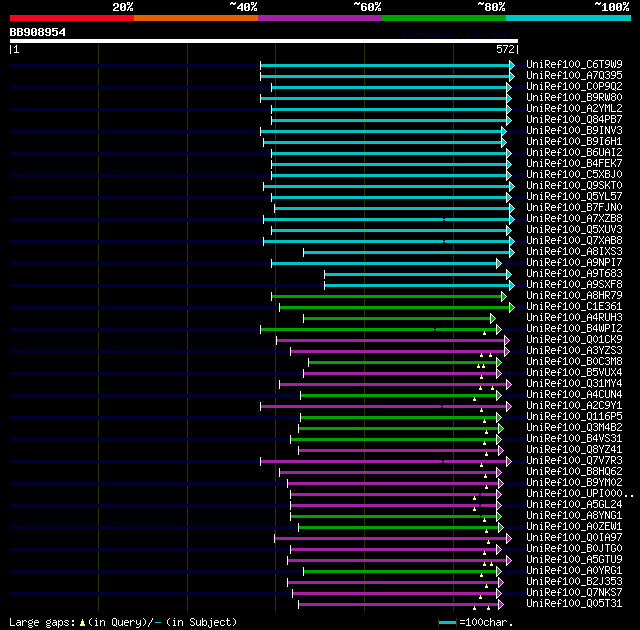Open the UniRef100_A9NPI7 entry
This screenshot has width=640, height=630.
[574, 263]
